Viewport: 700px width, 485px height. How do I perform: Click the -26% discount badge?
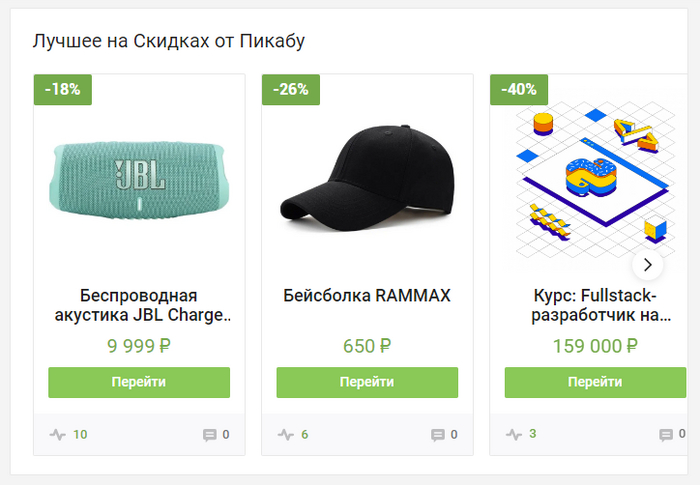(291, 89)
